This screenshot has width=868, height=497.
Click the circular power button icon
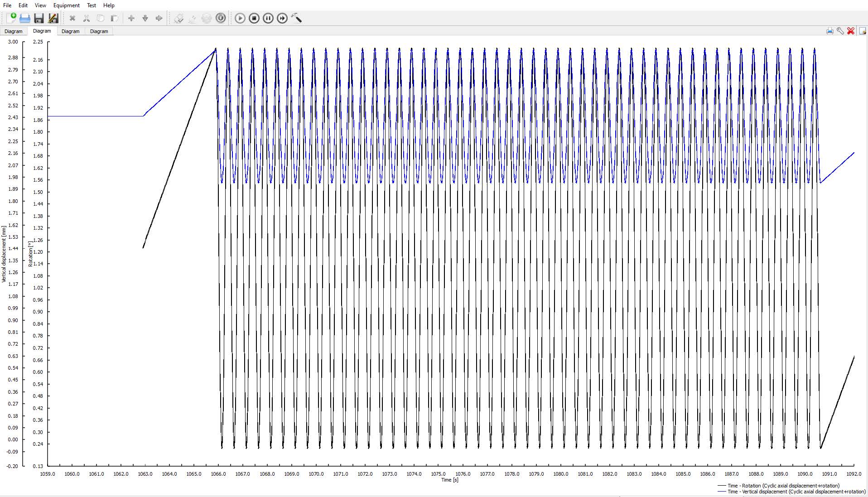pos(221,18)
